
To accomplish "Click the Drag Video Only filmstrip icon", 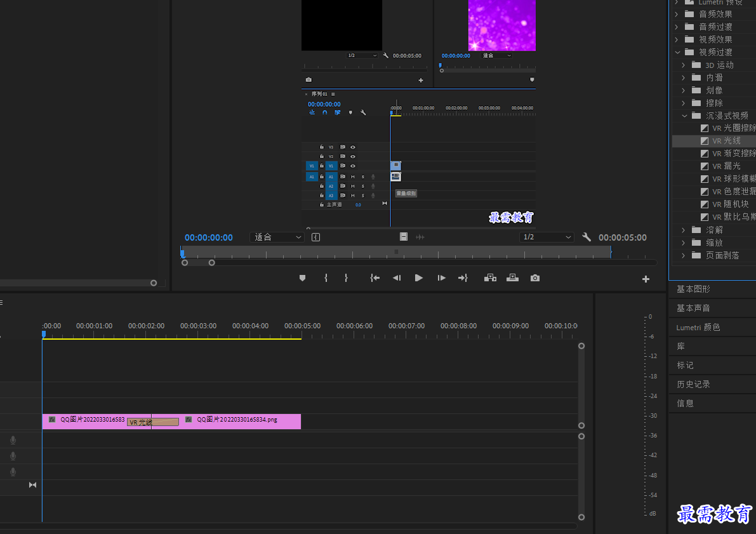I will [404, 237].
